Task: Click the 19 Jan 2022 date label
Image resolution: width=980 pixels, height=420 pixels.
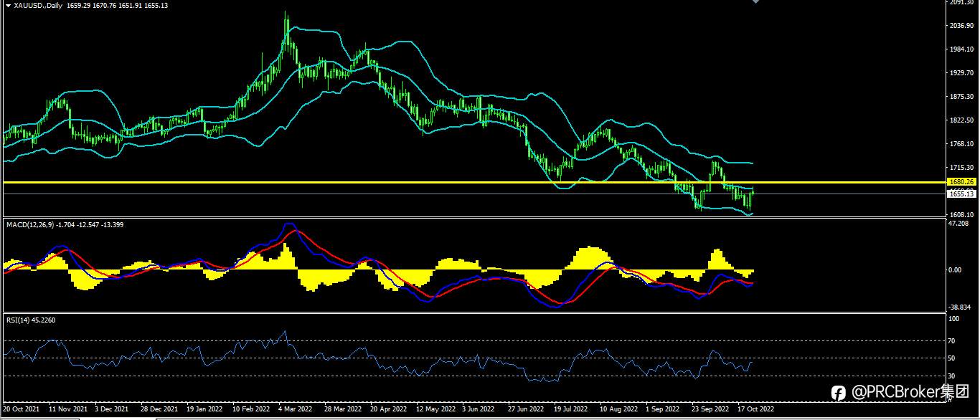Action: click(204, 409)
